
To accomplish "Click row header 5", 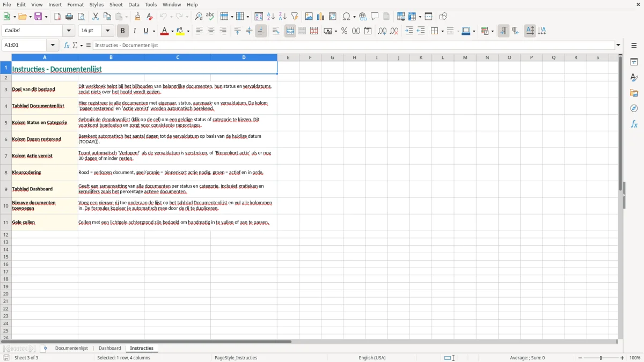I will tap(6, 123).
